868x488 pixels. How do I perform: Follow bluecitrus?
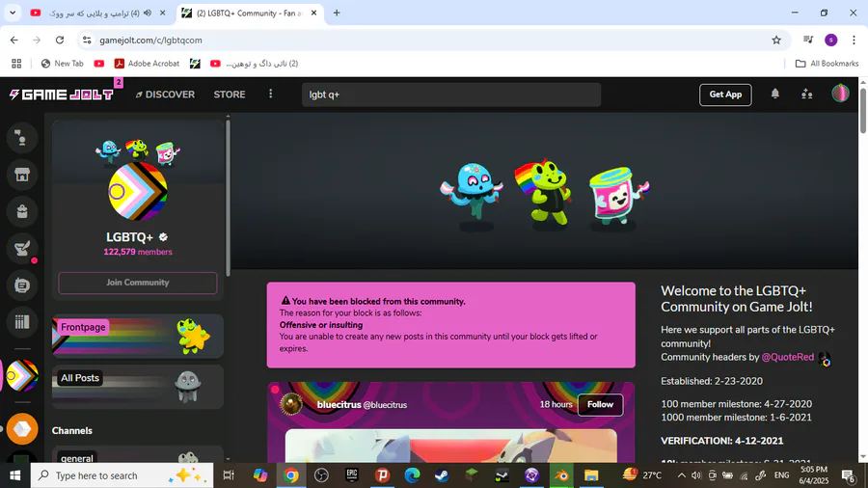click(600, 405)
